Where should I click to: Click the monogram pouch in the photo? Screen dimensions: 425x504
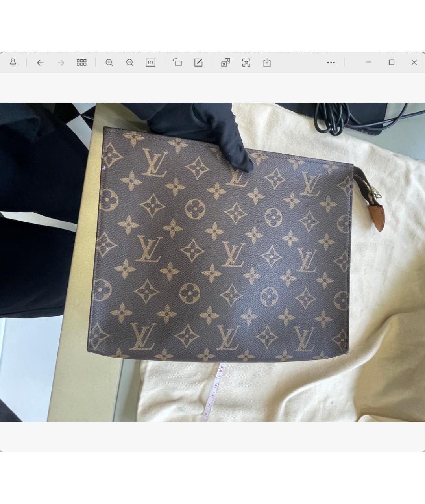(x=220, y=252)
